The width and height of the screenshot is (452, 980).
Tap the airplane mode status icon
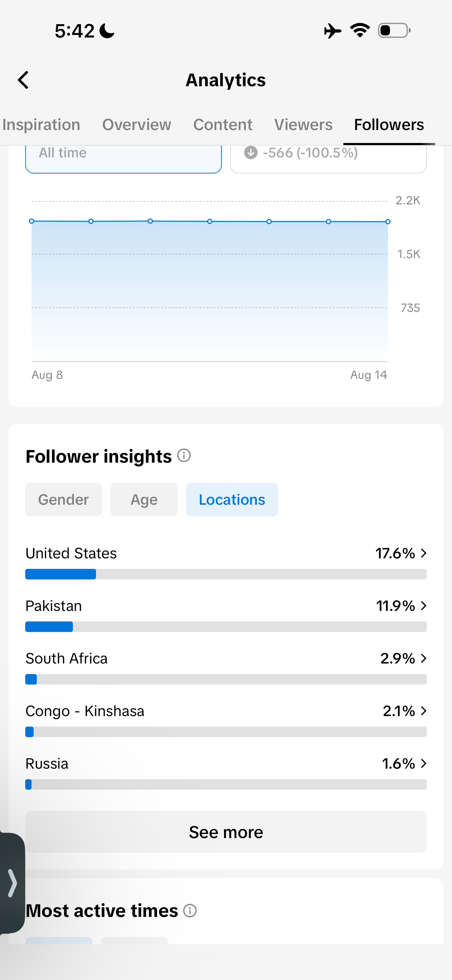click(332, 31)
